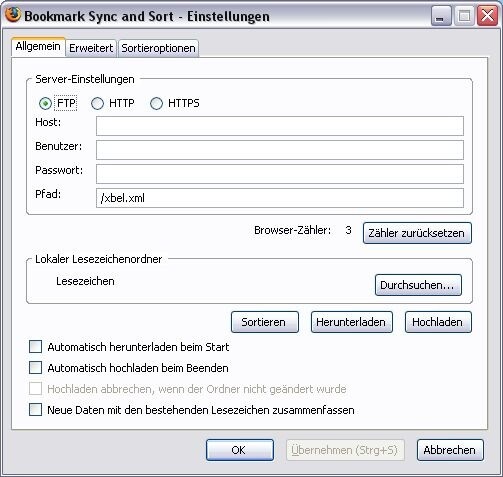Click the Pfad field containing /xbel.xml
The width and height of the screenshot is (503, 477).
tap(280, 198)
